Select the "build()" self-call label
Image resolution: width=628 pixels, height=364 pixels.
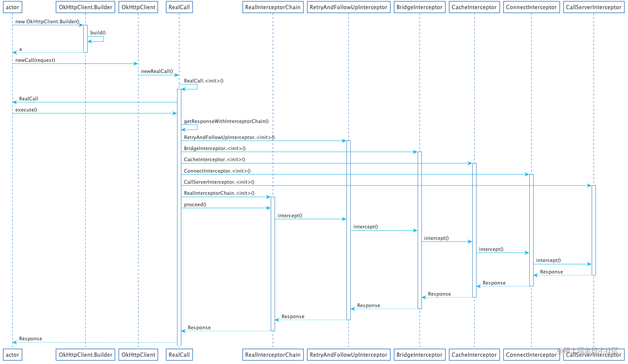pyautogui.click(x=98, y=33)
